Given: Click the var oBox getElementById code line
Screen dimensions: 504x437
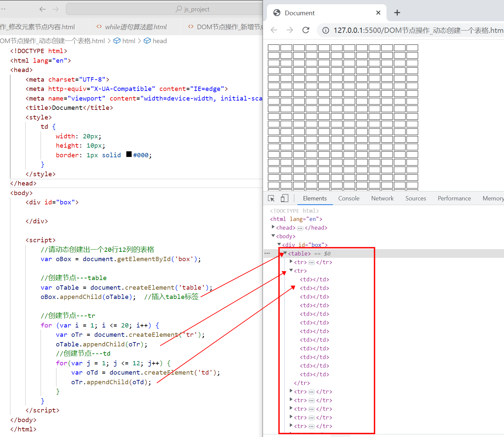Looking at the screenshot, I should click(121, 259).
